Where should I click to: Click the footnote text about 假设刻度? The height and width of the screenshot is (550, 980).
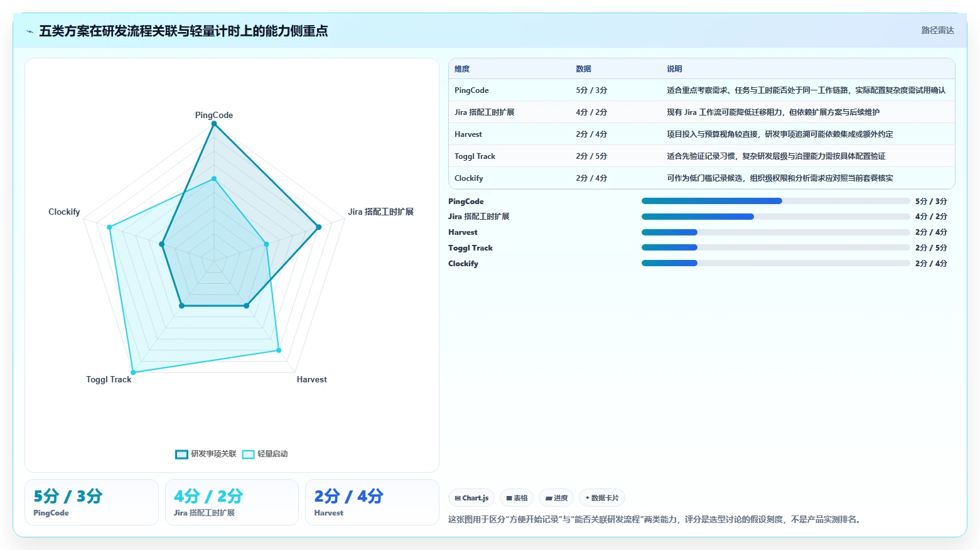tap(655, 519)
